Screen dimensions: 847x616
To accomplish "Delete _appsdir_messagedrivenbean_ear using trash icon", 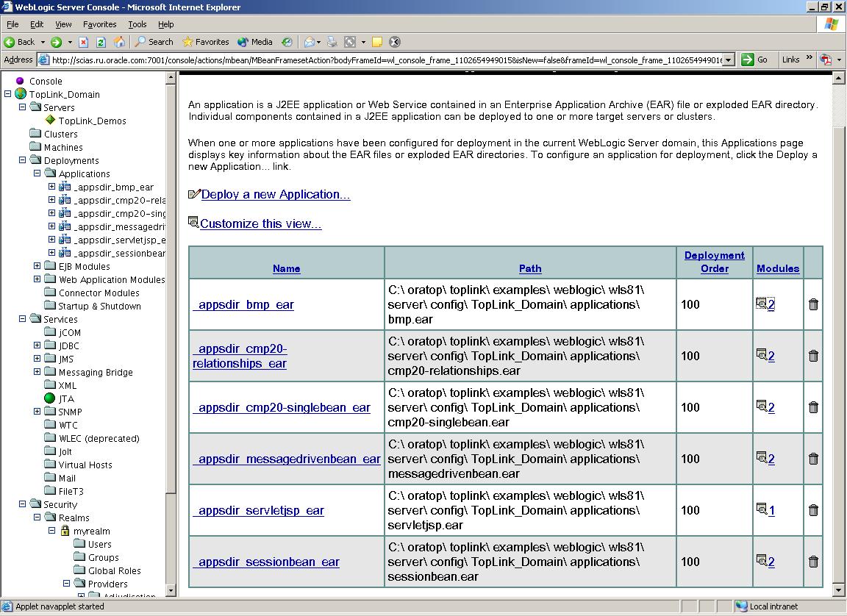I will (x=813, y=459).
